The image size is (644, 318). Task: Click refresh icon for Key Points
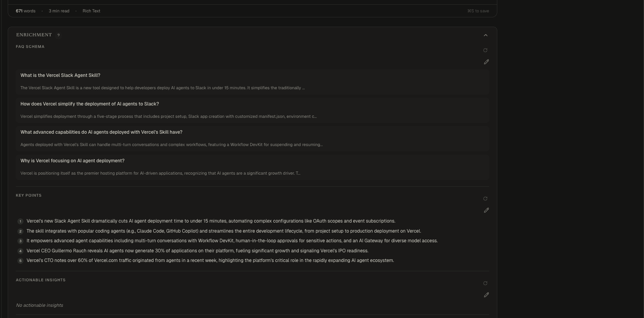tap(485, 199)
